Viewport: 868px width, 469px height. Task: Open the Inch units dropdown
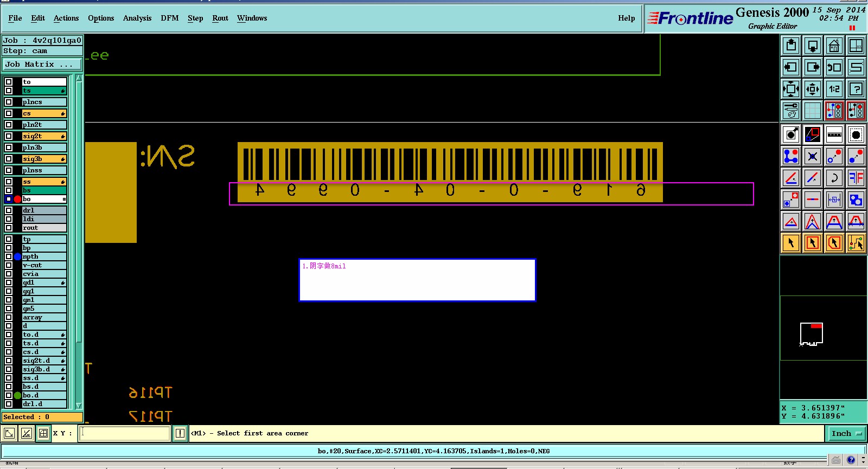tap(846, 433)
